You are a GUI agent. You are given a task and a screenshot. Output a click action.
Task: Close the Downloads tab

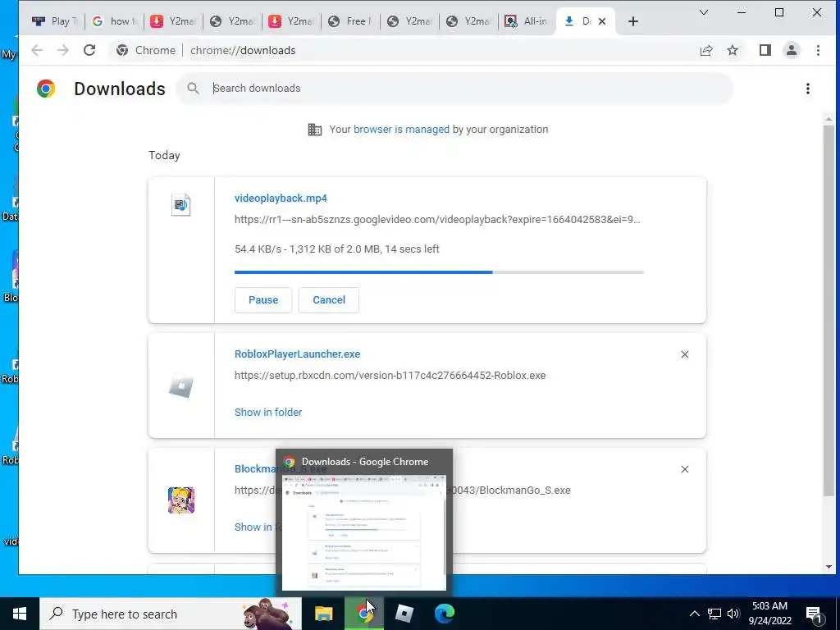click(x=602, y=21)
